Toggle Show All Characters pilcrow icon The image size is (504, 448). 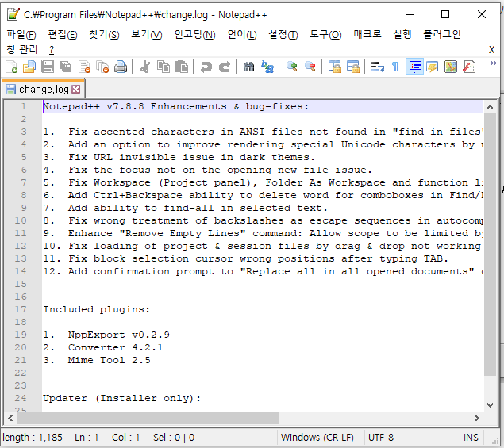tap(396, 67)
